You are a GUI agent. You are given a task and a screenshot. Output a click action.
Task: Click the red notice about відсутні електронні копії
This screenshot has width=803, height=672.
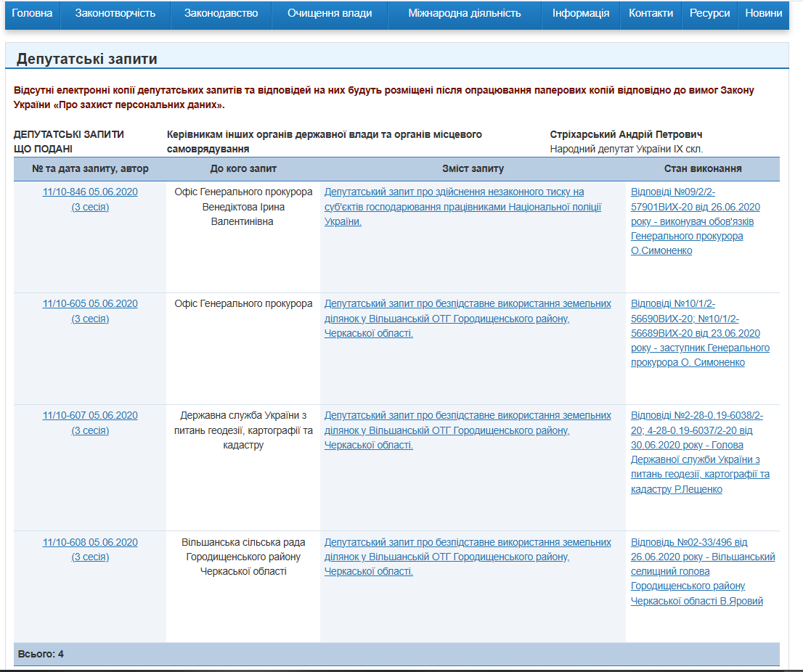[x=383, y=97]
